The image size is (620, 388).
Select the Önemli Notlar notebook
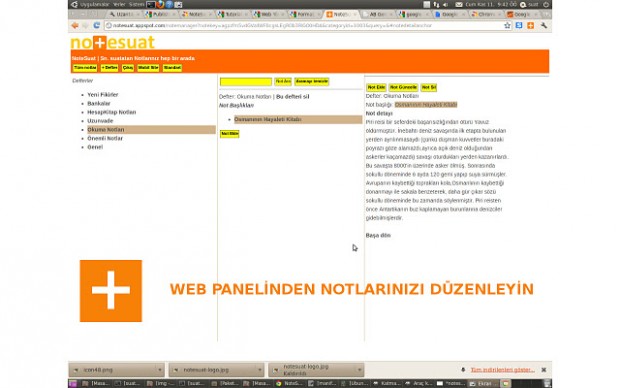point(105,138)
